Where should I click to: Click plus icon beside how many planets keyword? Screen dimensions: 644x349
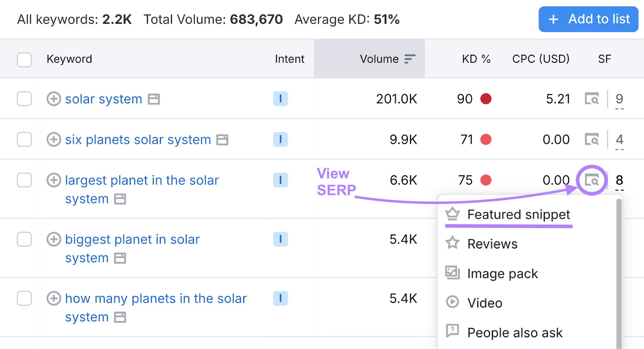pos(54,298)
